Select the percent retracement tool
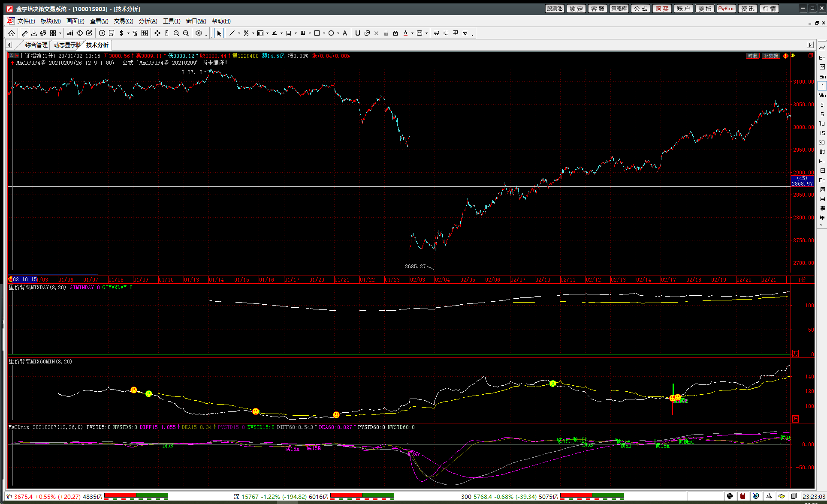 (246, 33)
